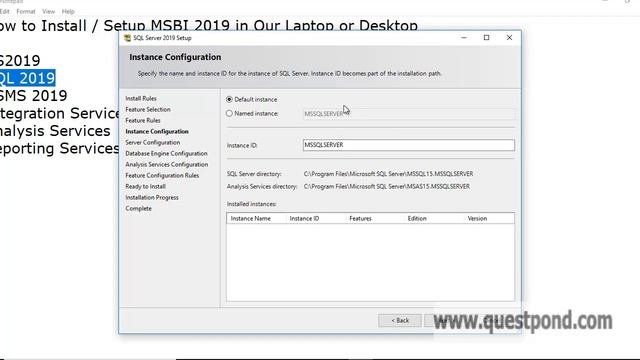Open Help menu in Notepad

pos(68,11)
